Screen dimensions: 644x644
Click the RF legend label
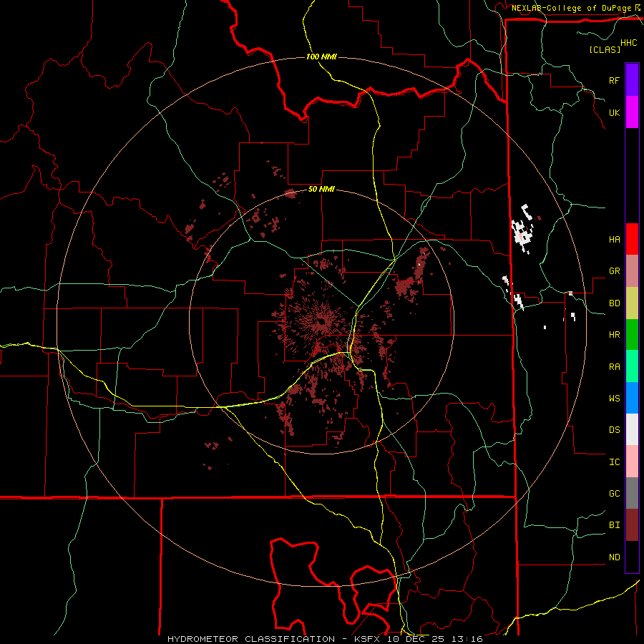click(614, 80)
